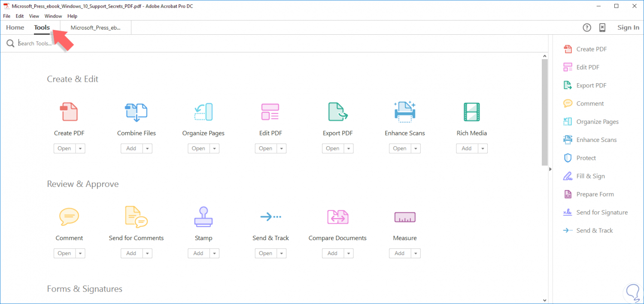Open the Window menu

[x=53, y=16]
